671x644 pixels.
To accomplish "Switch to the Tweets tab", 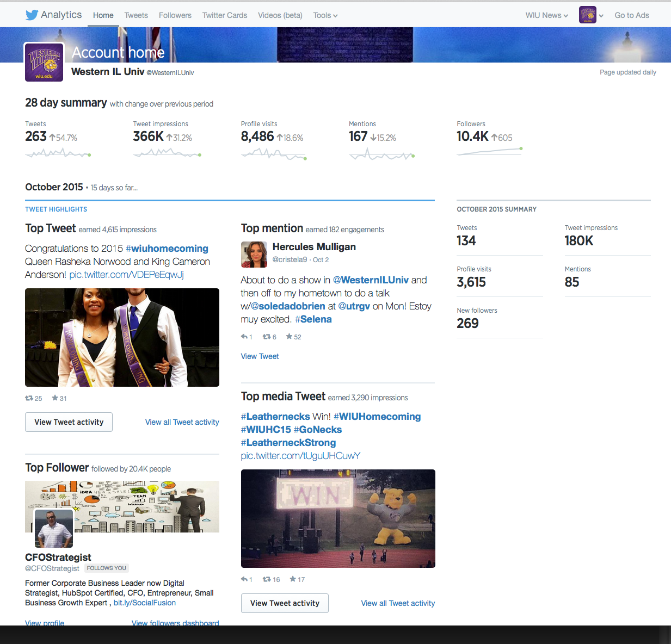I will (x=136, y=15).
